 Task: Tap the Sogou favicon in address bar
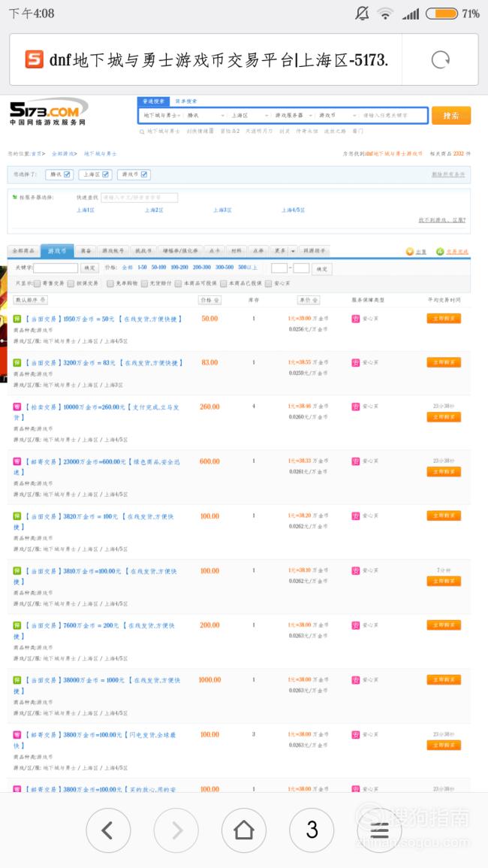point(35,59)
